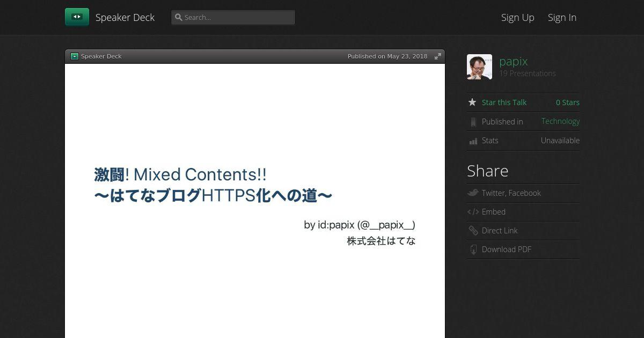
Task: Click the bar chart Stats icon
Action: click(x=473, y=141)
